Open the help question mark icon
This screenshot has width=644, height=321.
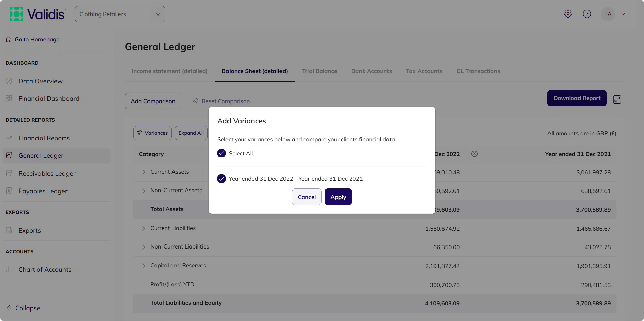pos(587,14)
